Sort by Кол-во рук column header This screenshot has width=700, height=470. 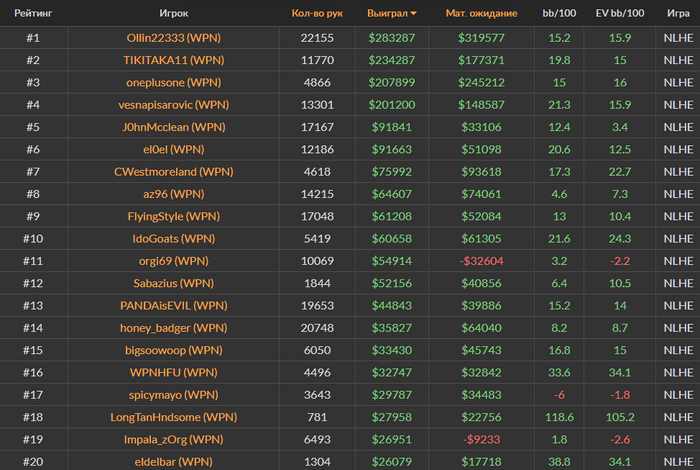point(317,13)
